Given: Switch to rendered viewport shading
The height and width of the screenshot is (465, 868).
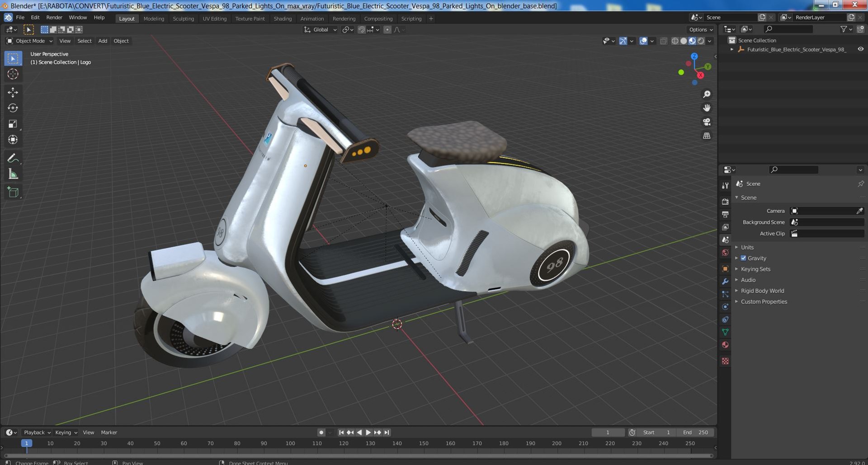Looking at the screenshot, I should point(701,41).
